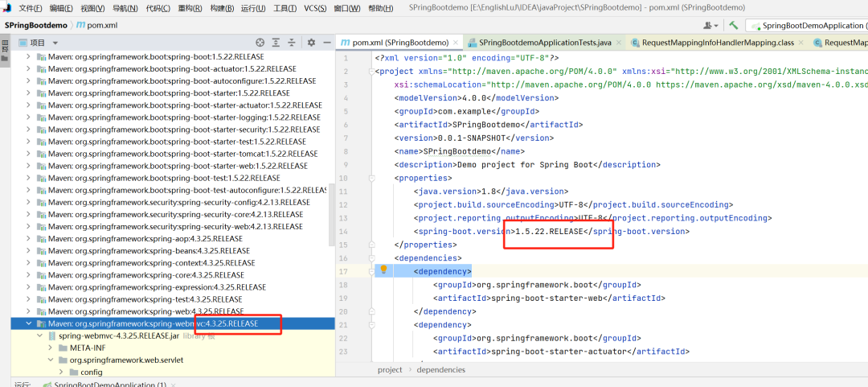Open the 代码(C) menu
Viewport: 868px width, 387px height.
coord(158,8)
